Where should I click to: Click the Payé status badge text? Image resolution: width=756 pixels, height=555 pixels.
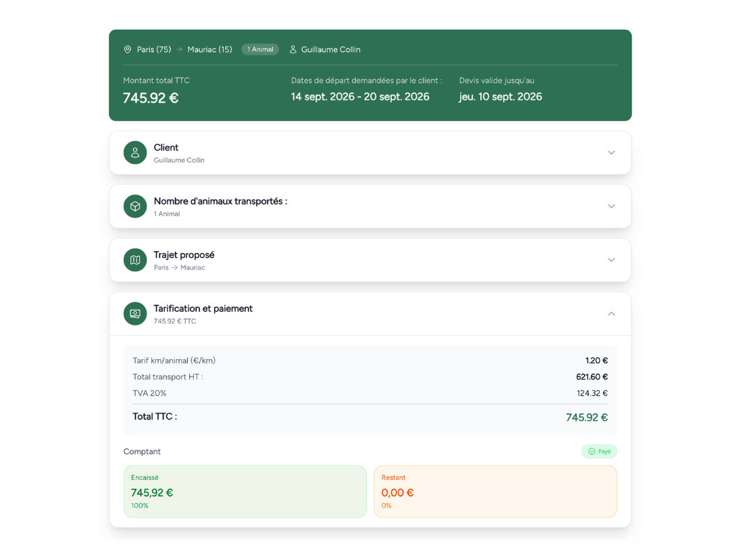[x=605, y=452]
